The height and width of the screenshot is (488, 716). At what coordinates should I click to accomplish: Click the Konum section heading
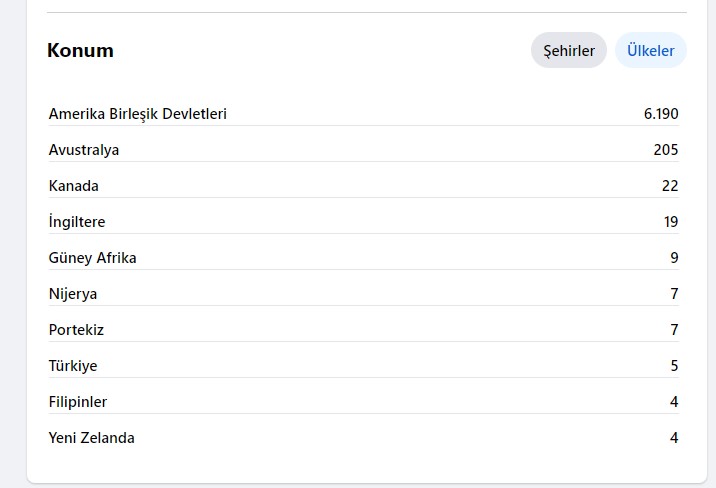click(80, 50)
